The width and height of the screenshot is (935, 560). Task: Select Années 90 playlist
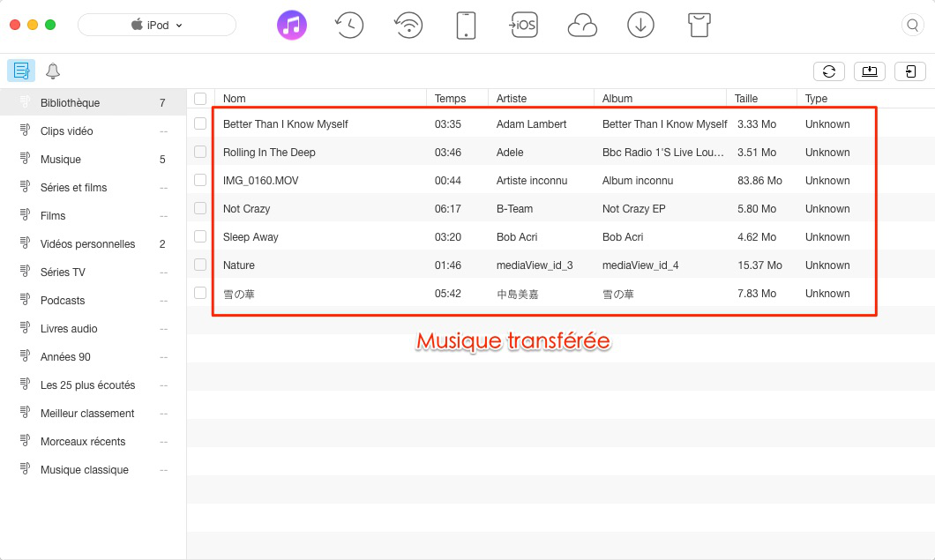point(93,356)
